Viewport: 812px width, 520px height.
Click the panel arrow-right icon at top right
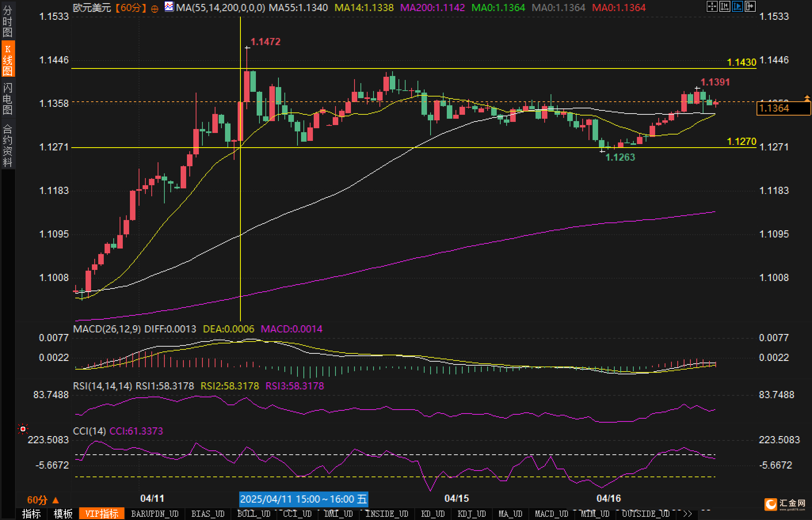tap(750, 6)
